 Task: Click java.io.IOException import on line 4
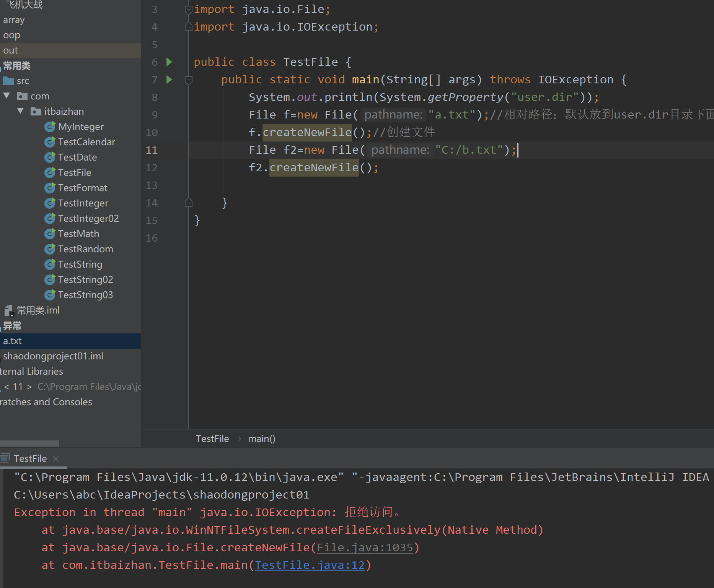[307, 27]
